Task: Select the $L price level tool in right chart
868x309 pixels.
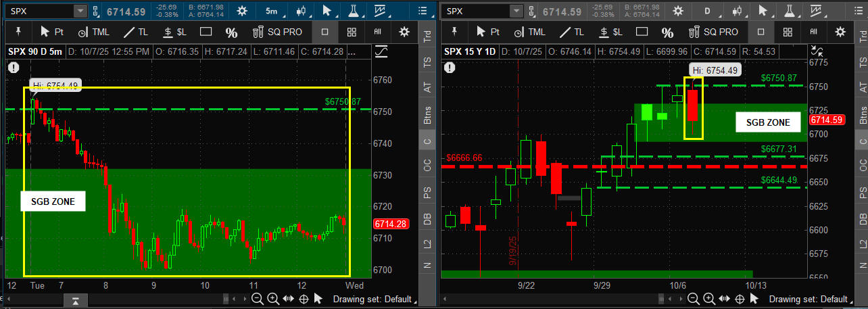Action: pyautogui.click(x=611, y=32)
